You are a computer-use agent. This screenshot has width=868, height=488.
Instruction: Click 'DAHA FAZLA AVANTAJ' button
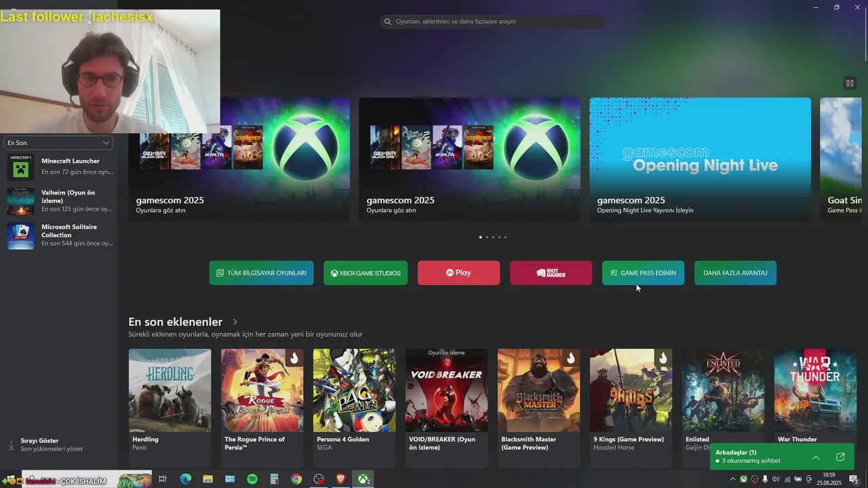point(736,273)
